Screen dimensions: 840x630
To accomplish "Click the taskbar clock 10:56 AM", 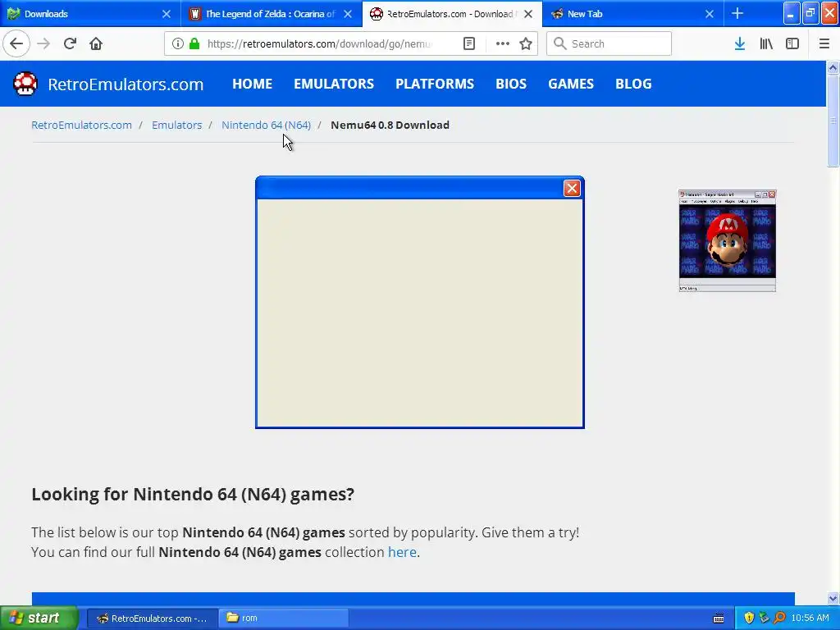I will (x=810, y=619).
